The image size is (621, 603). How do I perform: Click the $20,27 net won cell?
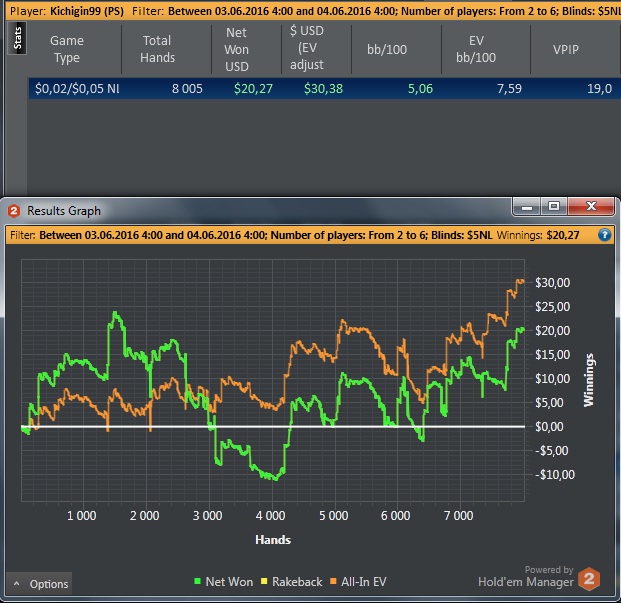pyautogui.click(x=253, y=88)
